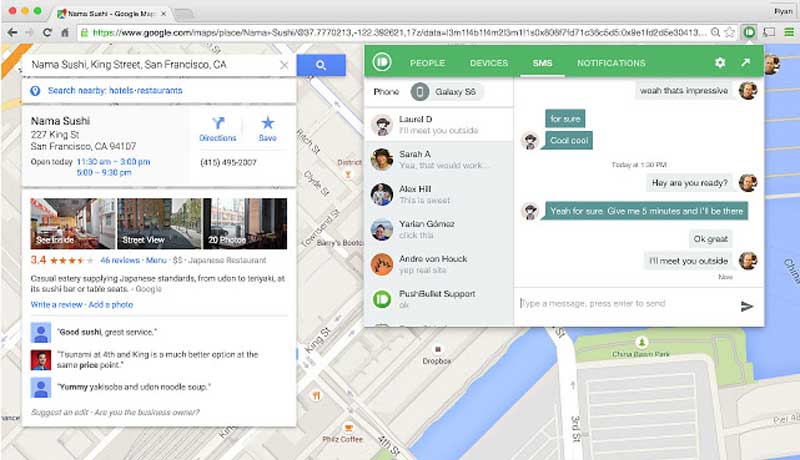This screenshot has height=460, width=800.
Task: Click the Dropbox map marker
Action: click(x=437, y=349)
